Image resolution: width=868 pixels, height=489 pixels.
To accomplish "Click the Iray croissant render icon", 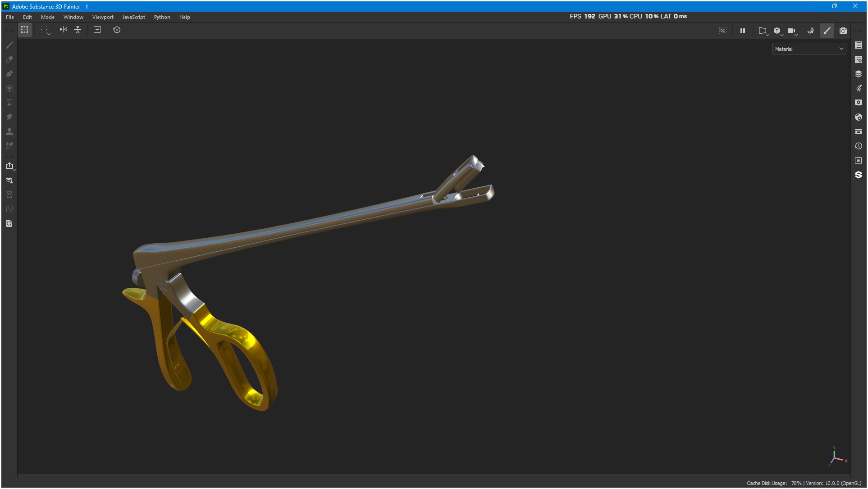I will pos(811,31).
